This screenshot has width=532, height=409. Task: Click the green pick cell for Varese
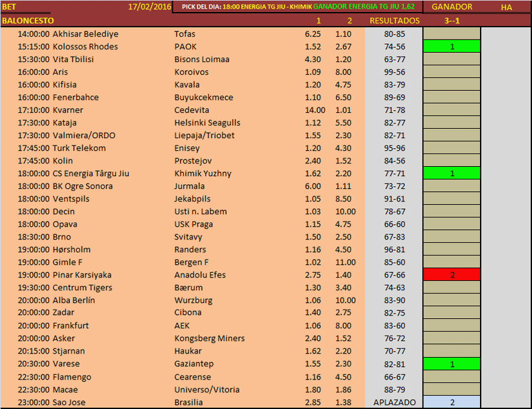point(451,364)
